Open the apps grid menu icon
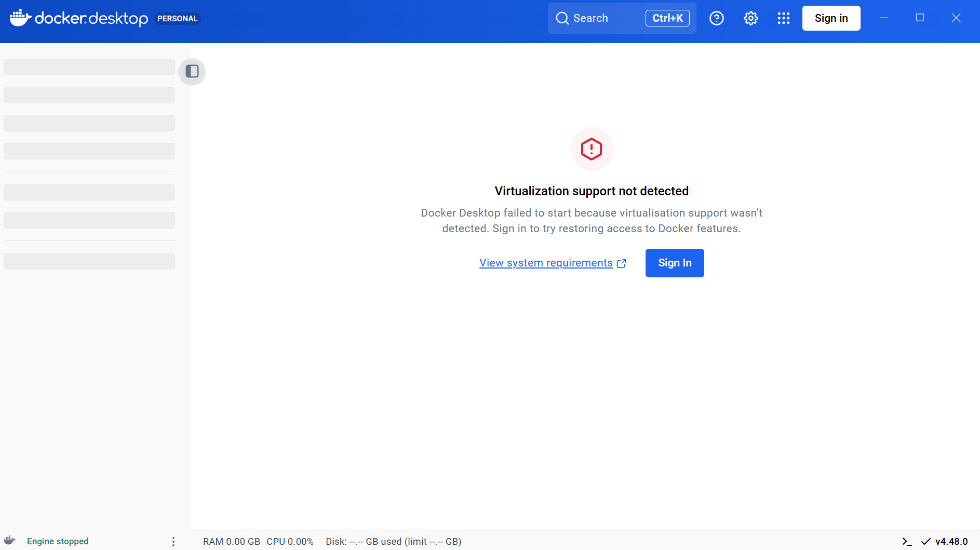The height and width of the screenshot is (550, 980). pos(784,18)
